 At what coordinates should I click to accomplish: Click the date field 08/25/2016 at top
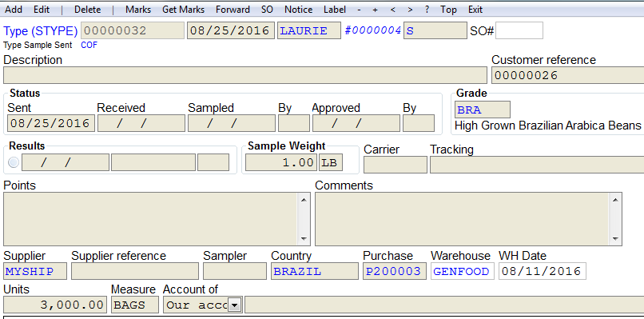(x=231, y=31)
